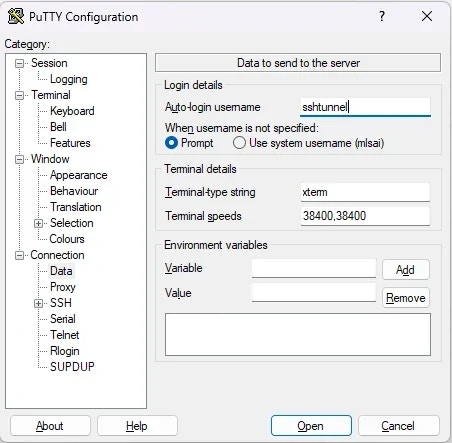Click the PuTTY icon in the title bar
The width and height of the screenshot is (452, 443).
pyautogui.click(x=16, y=16)
